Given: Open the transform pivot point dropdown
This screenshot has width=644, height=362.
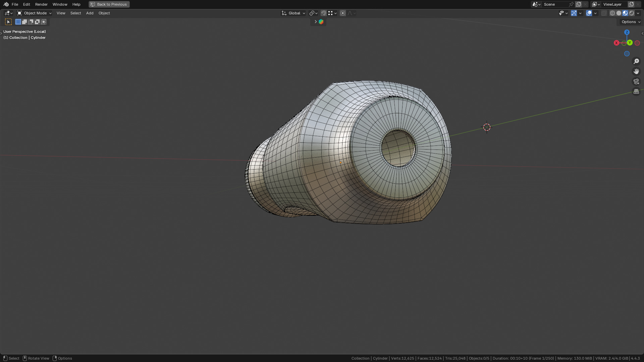Looking at the screenshot, I should point(314,13).
